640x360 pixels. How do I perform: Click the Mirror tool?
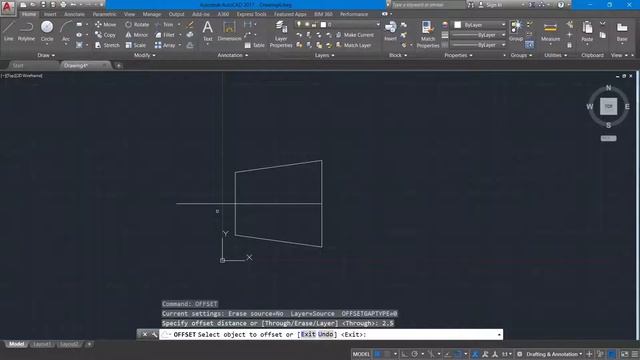[137, 35]
